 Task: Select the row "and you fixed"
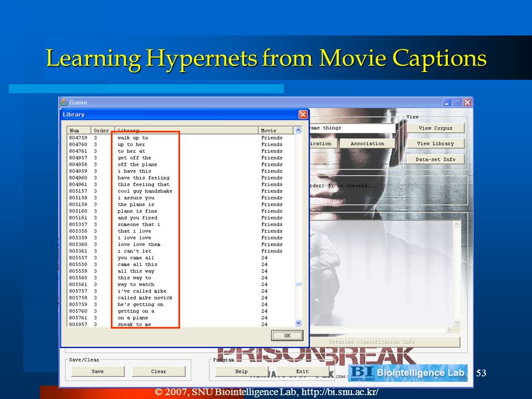click(181, 218)
